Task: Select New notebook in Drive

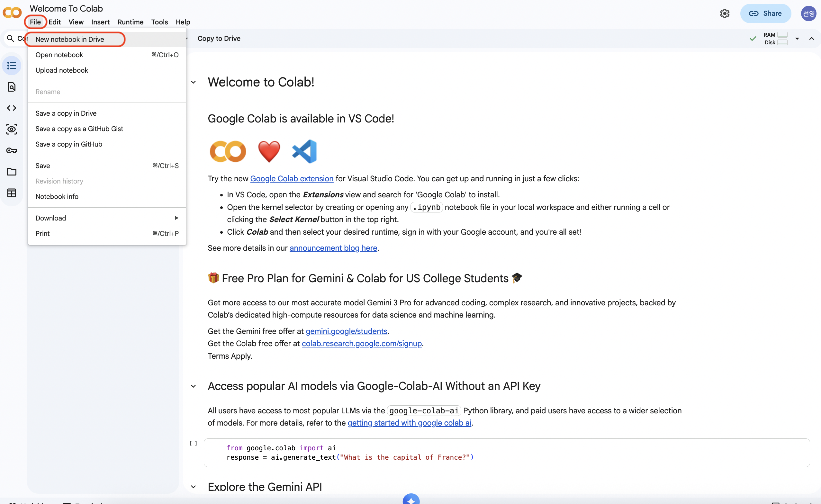Action: 70,39
